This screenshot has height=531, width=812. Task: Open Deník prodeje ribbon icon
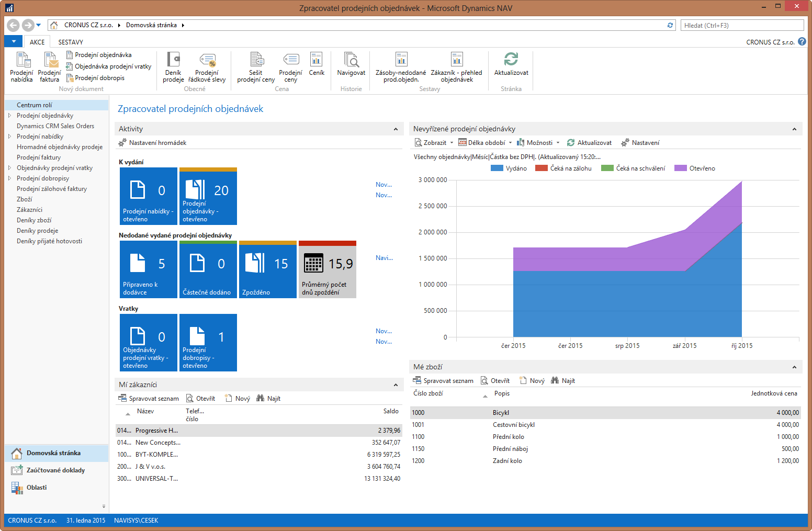tap(173, 67)
